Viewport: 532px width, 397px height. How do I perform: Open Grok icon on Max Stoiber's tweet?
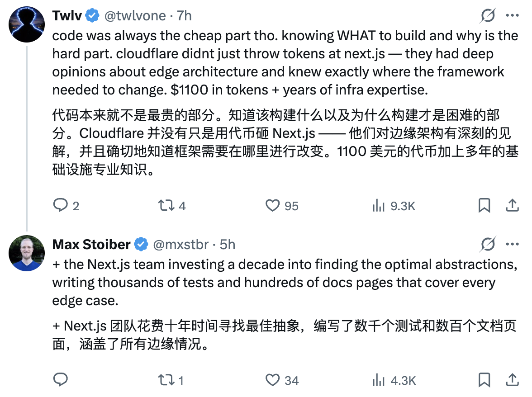[x=487, y=245]
